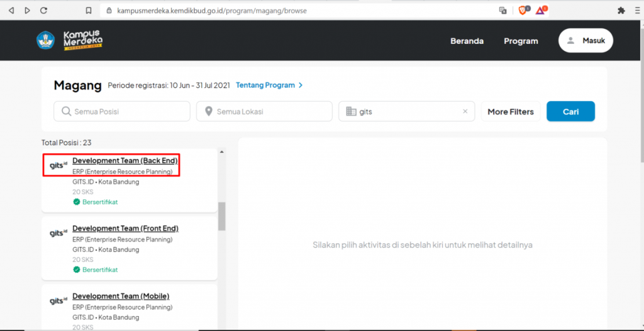Click the location pin icon in Semua Lokasi
Image resolution: width=644 pixels, height=331 pixels.
(x=208, y=111)
